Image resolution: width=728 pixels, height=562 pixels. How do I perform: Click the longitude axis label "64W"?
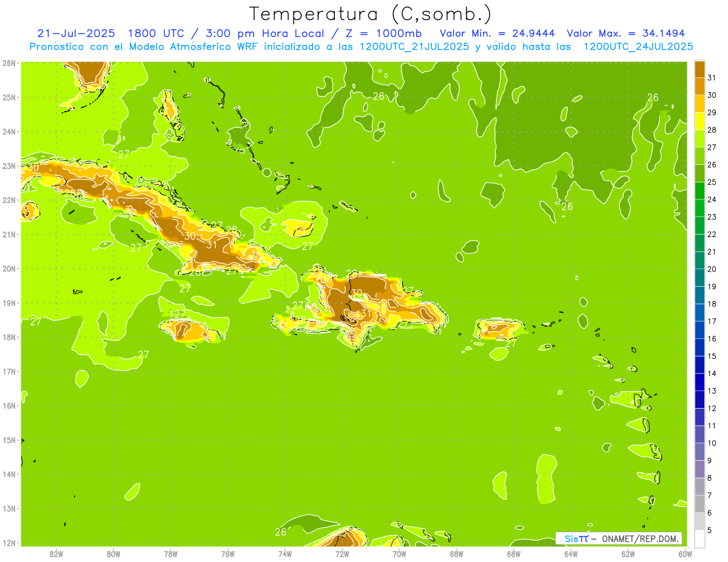[571, 554]
